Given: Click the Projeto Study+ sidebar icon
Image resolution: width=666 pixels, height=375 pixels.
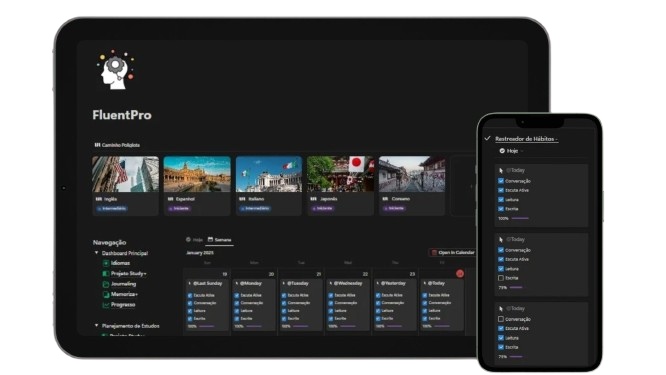Looking at the screenshot, I should coord(106,274).
